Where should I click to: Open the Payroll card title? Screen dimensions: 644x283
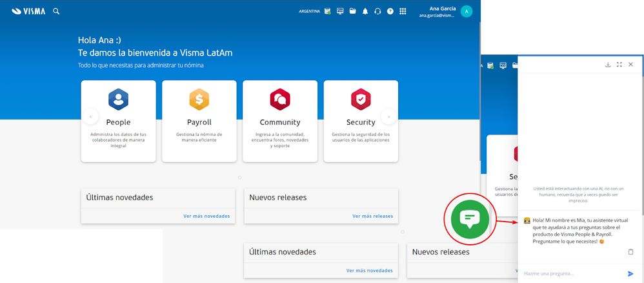pyautogui.click(x=199, y=122)
